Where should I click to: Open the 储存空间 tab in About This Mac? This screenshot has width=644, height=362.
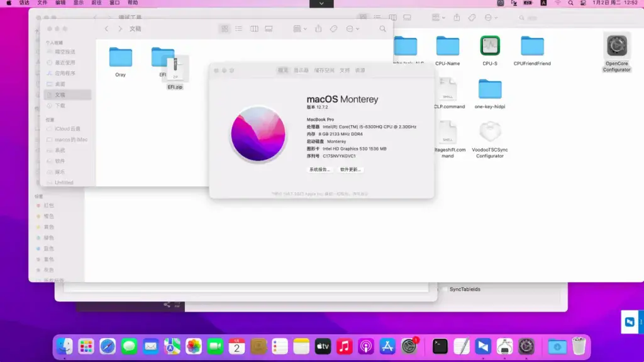(x=324, y=71)
